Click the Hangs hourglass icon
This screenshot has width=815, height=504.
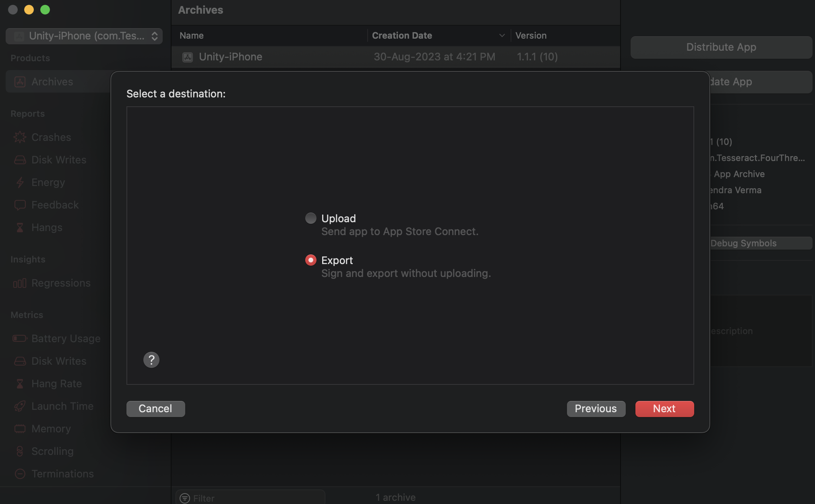pos(20,227)
